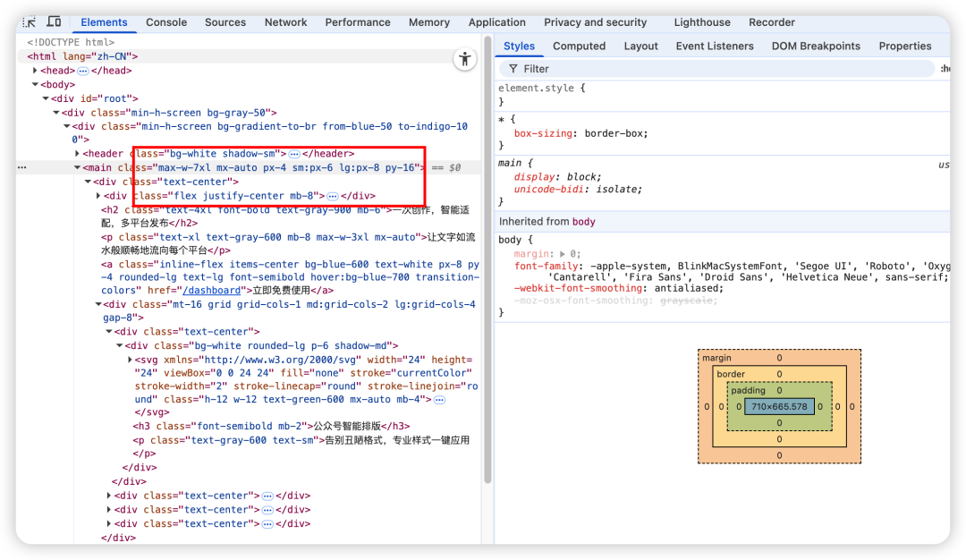
Task: Switch to the Computed sub-tab
Action: [x=579, y=47]
